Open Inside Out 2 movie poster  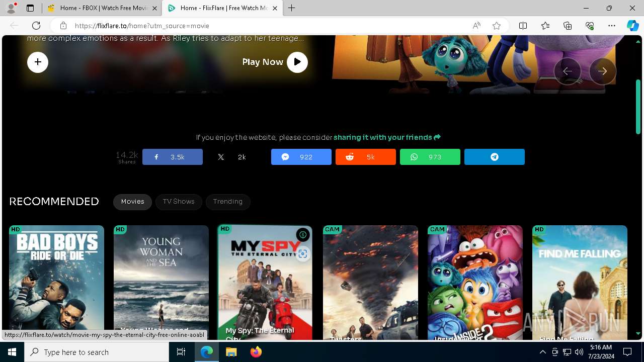pos(475,283)
